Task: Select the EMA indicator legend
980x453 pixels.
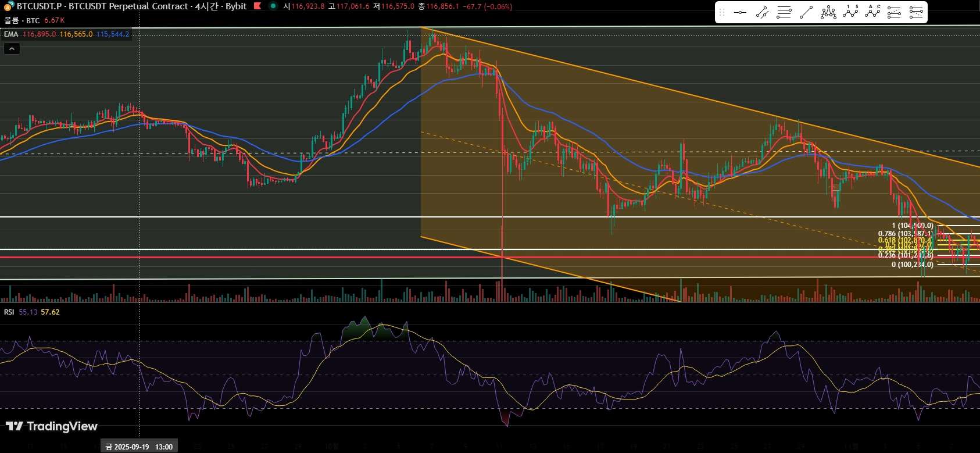Action: point(11,34)
